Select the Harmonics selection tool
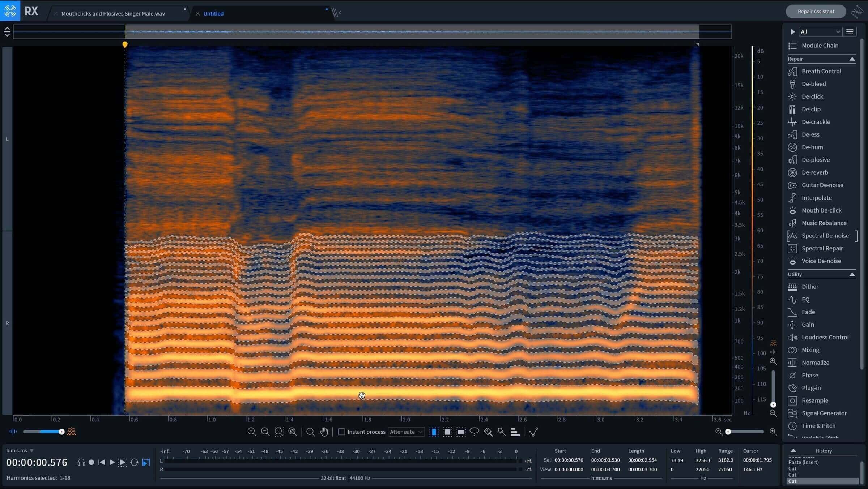 pyautogui.click(x=515, y=432)
